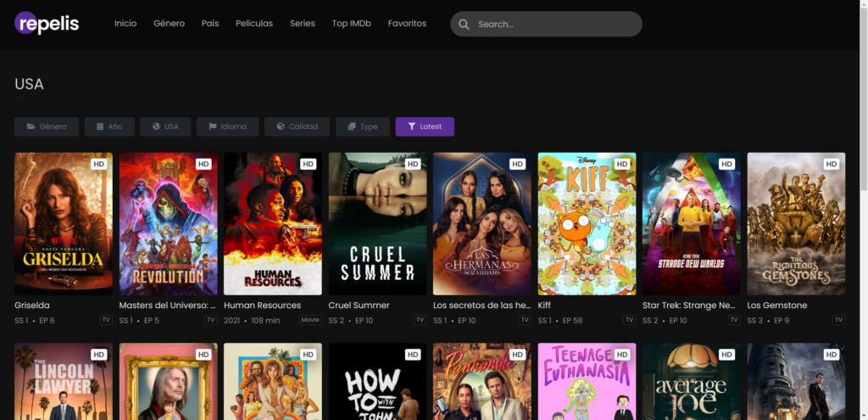Screen dimensions: 868x420
Task: Click TV tag under Kiff
Action: tap(630, 320)
